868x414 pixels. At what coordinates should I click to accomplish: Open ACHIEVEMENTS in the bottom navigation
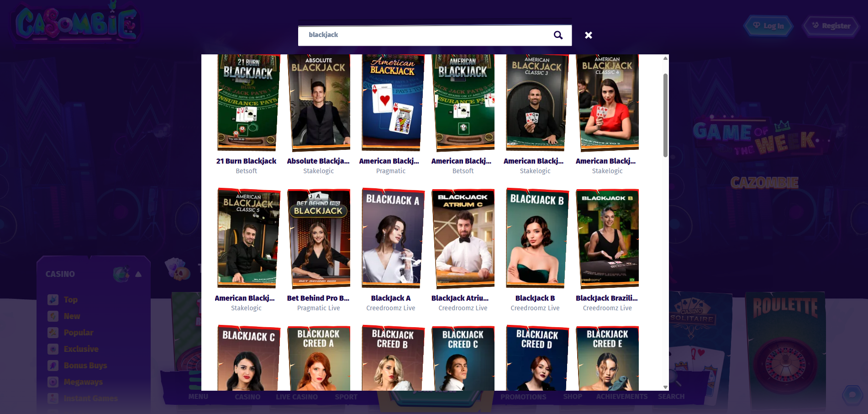(622, 397)
